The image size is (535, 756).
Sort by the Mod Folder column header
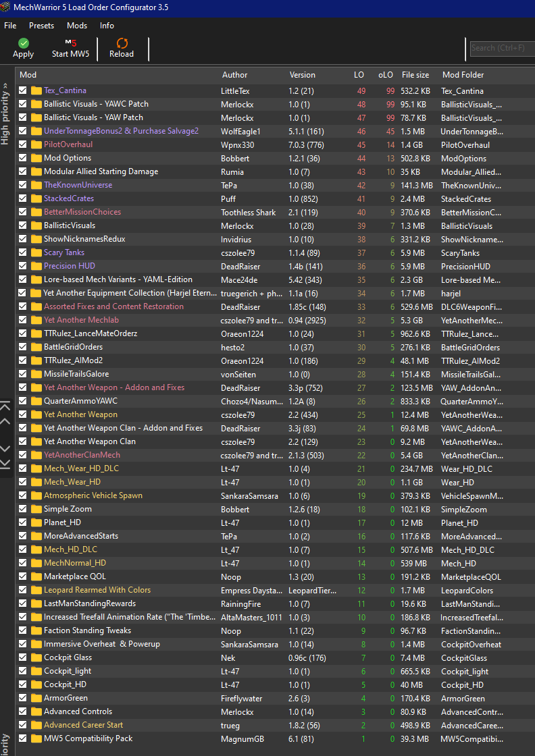463,75
